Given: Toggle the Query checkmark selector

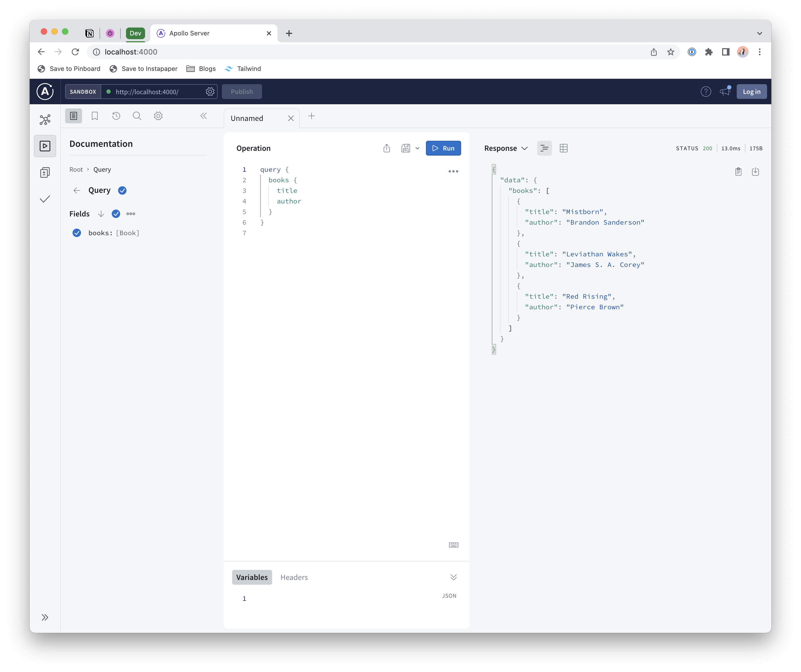Looking at the screenshot, I should click(123, 190).
